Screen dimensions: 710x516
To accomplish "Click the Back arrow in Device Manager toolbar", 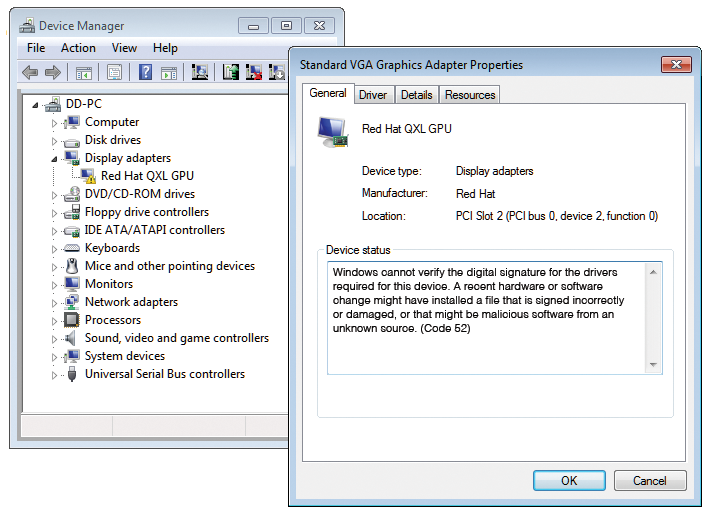I will (30, 72).
